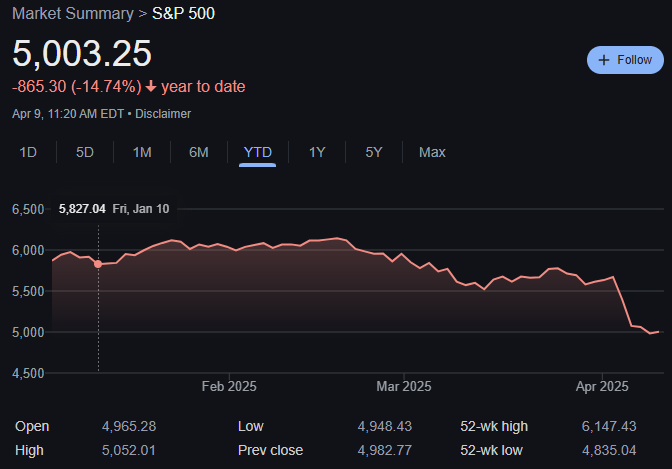This screenshot has height=469, width=672.
Task: Click the Low label in stats
Action: (251, 427)
